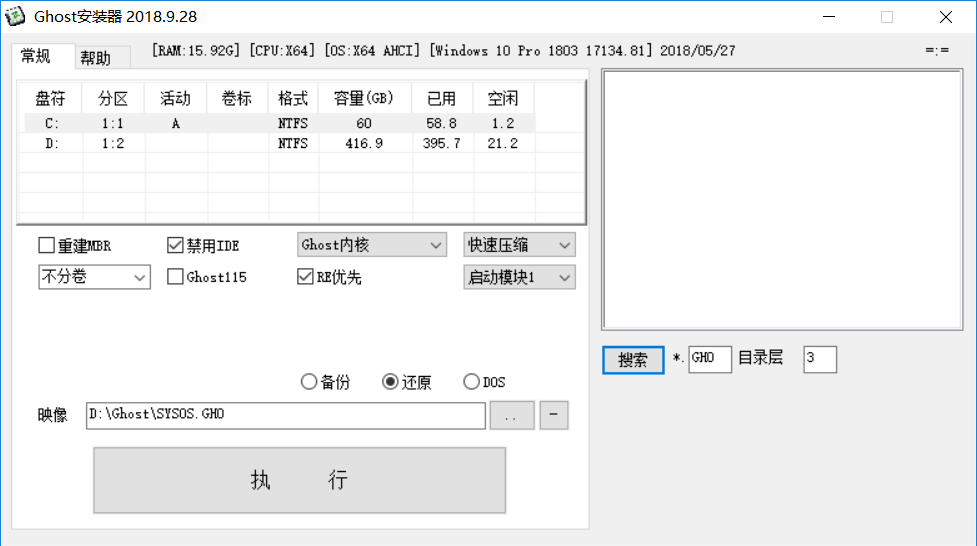
Task: Click the 21.2 free space cell
Action: (x=503, y=143)
